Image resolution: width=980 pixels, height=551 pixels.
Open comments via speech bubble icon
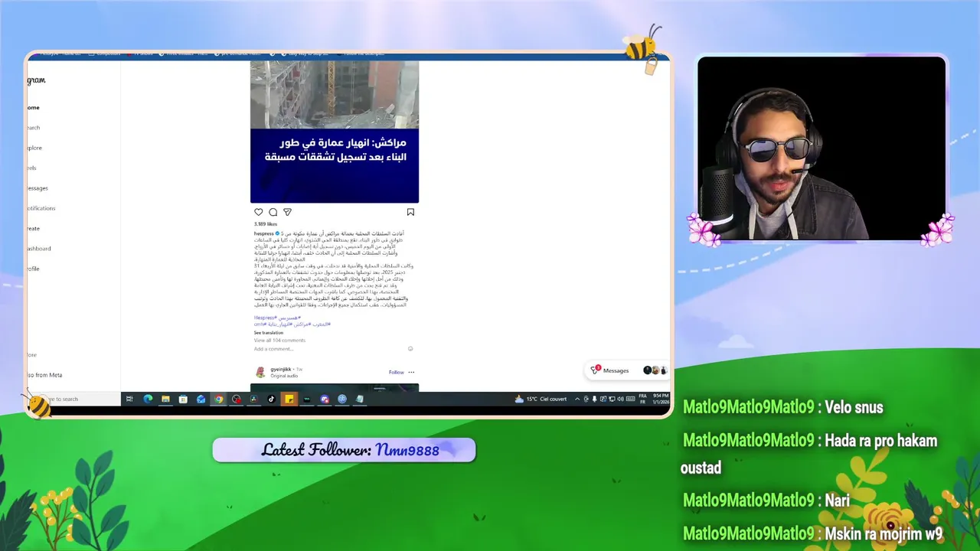click(273, 212)
